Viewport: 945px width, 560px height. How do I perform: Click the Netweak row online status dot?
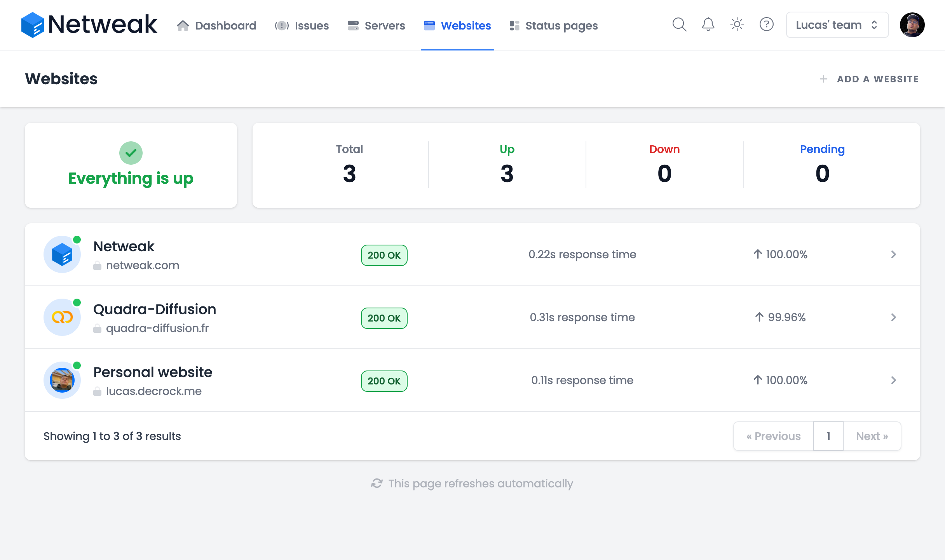tap(77, 239)
